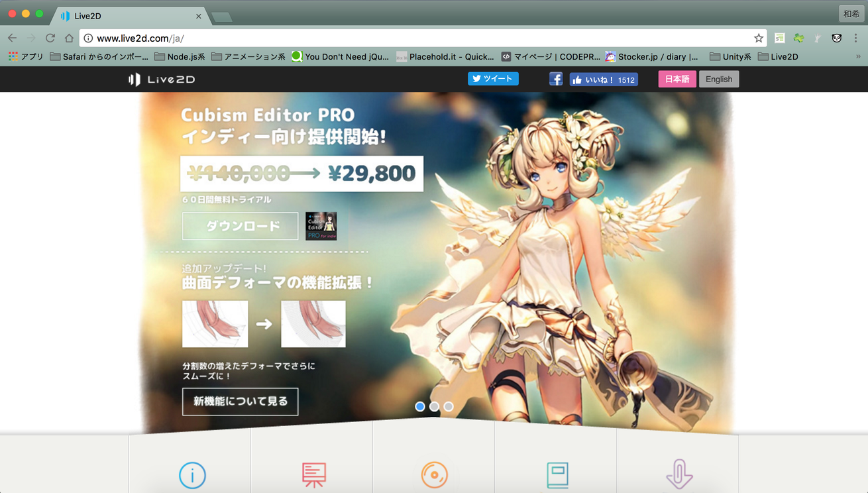The height and width of the screenshot is (493, 868).
Task: Open the アプリ apps shortcut
Action: (x=26, y=57)
